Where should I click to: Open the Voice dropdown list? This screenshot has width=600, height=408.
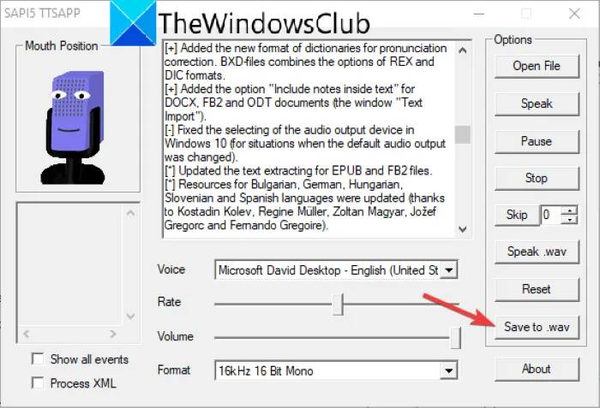[448, 271]
